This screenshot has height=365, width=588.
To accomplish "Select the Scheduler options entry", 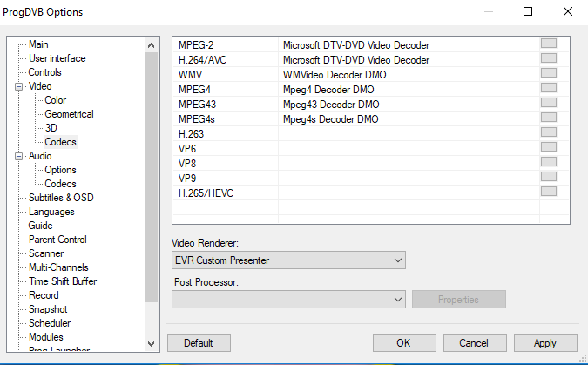I will point(51,323).
